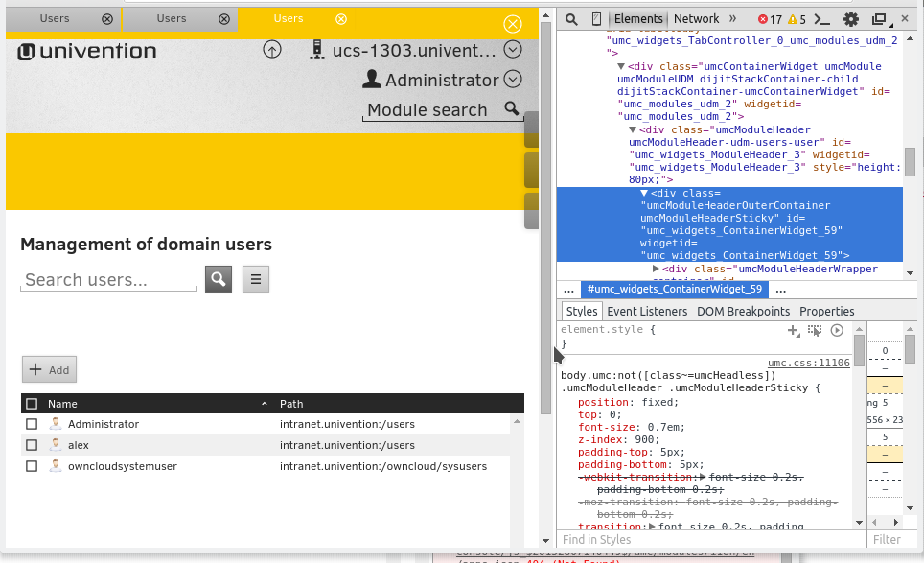Click the upload arrow icon beside Univention logo

tap(272, 50)
